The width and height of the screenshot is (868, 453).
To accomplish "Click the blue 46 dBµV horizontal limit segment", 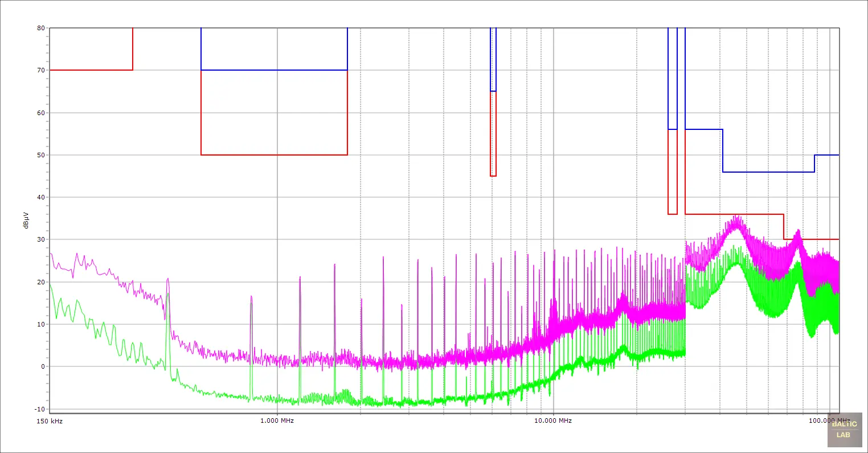I will (768, 172).
